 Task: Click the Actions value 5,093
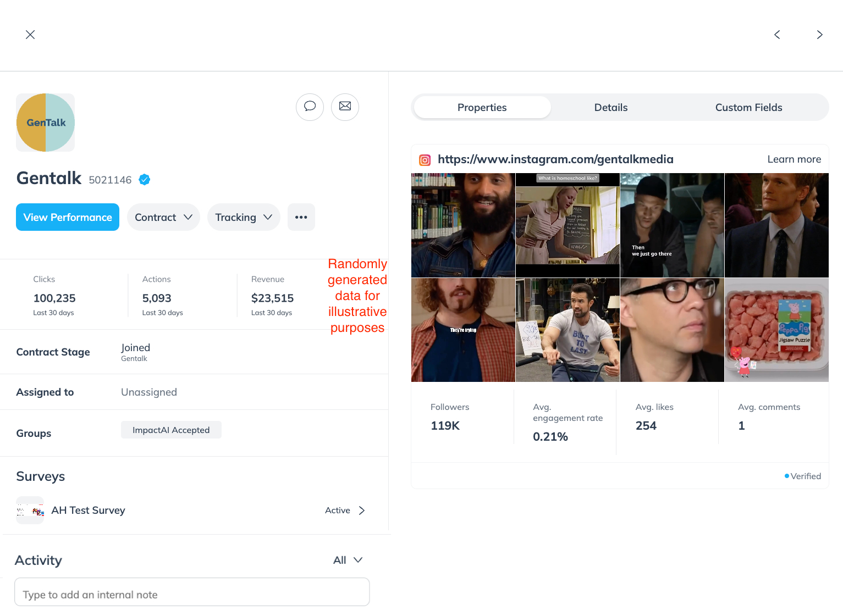point(157,298)
